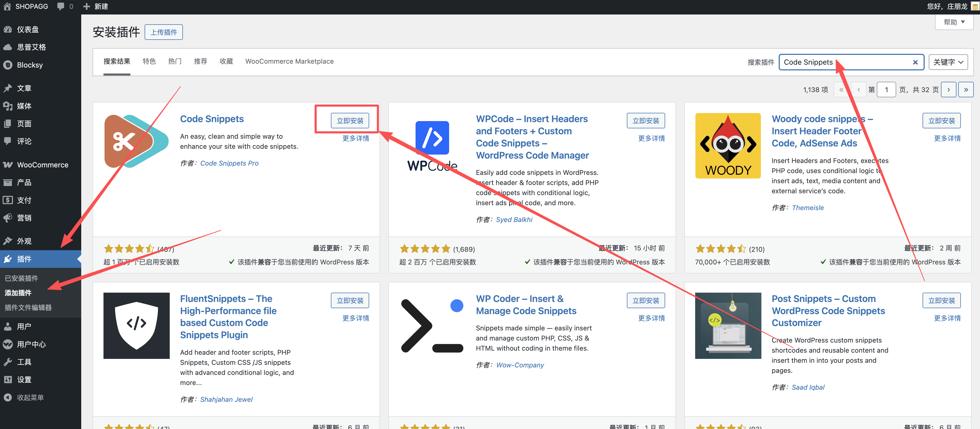Open the 营销 megaphone icon

8,218
